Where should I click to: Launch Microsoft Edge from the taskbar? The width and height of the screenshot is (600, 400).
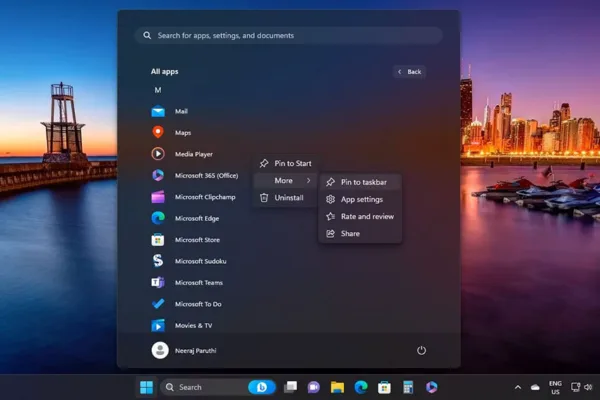[360, 387]
